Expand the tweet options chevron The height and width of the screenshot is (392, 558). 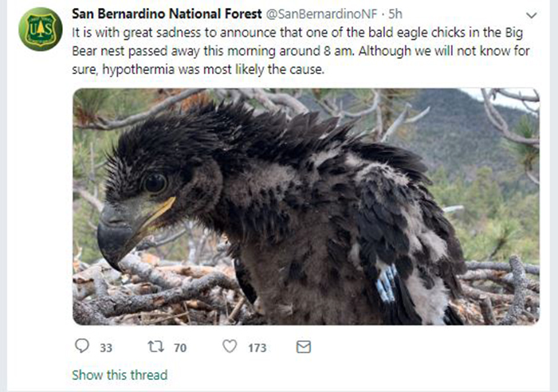[532, 15]
